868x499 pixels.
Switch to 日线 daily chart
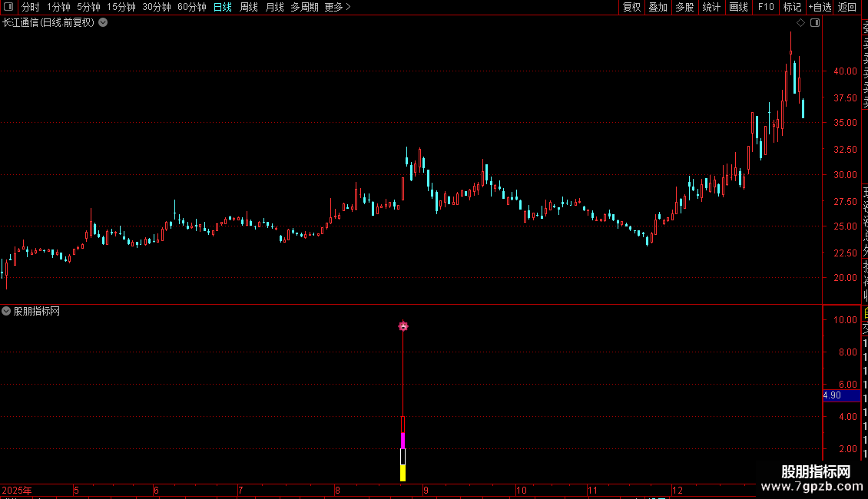[223, 7]
